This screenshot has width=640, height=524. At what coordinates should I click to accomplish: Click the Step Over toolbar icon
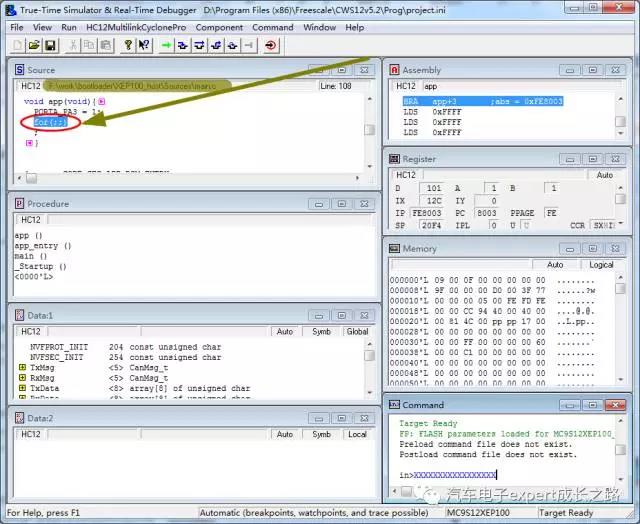200,45
